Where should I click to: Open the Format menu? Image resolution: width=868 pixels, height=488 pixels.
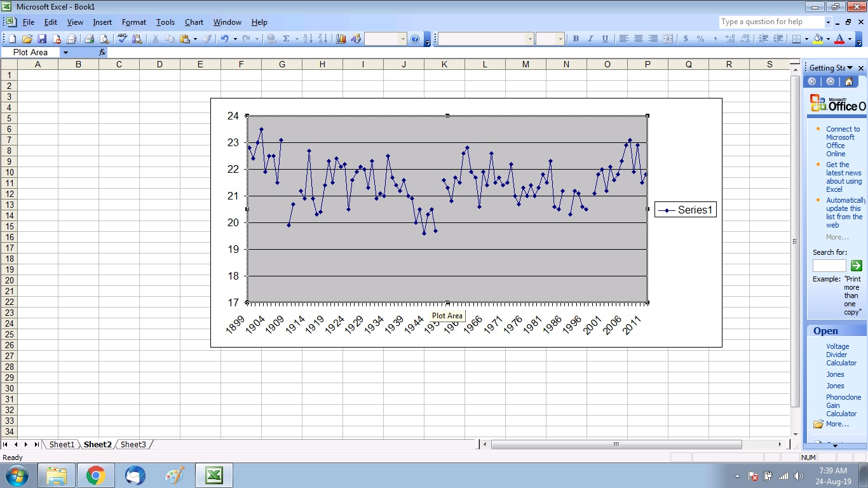coord(134,22)
